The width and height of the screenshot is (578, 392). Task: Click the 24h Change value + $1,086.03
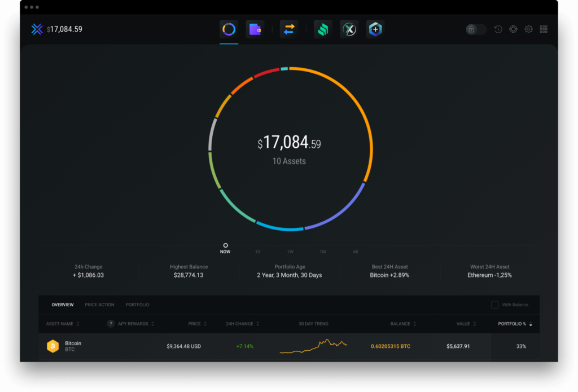[x=88, y=275]
